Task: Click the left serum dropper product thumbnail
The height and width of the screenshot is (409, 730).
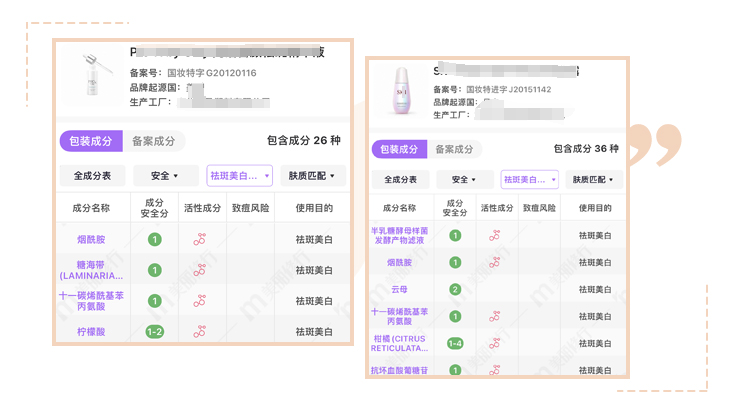Action: pos(93,75)
